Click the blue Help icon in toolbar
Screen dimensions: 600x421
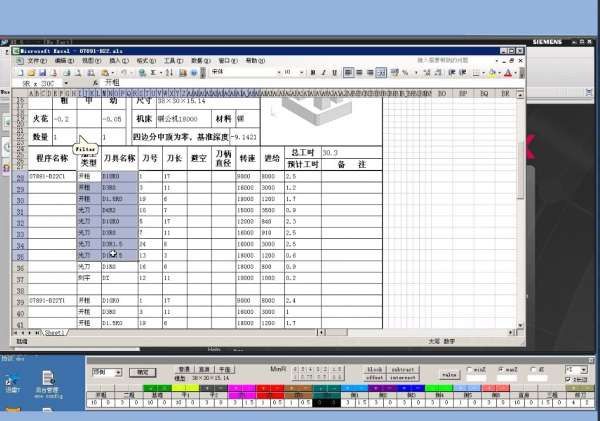click(x=194, y=73)
